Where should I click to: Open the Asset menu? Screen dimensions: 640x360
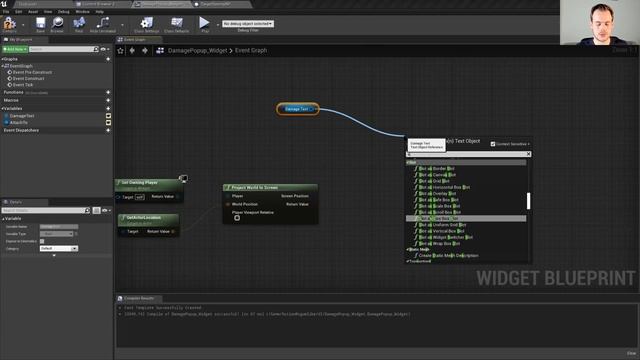coord(33,12)
